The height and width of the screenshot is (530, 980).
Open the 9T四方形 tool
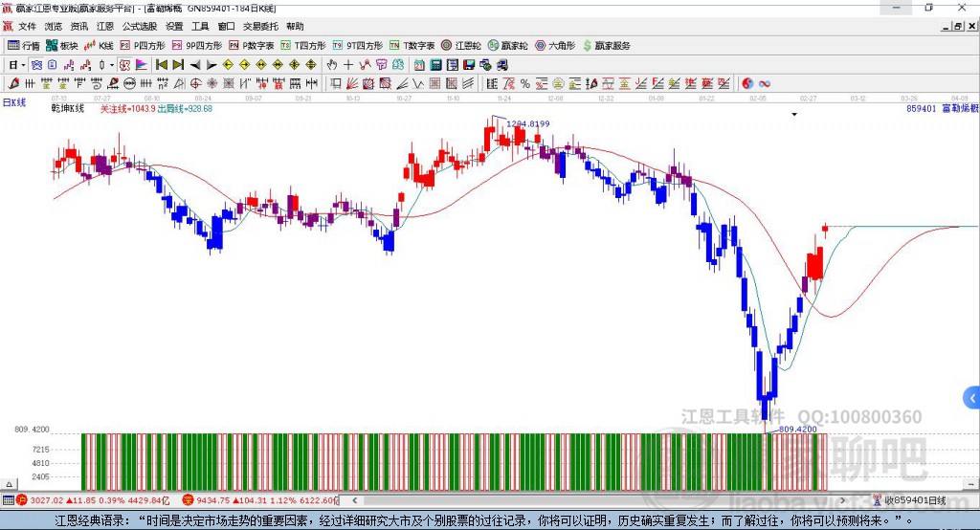coord(358,46)
